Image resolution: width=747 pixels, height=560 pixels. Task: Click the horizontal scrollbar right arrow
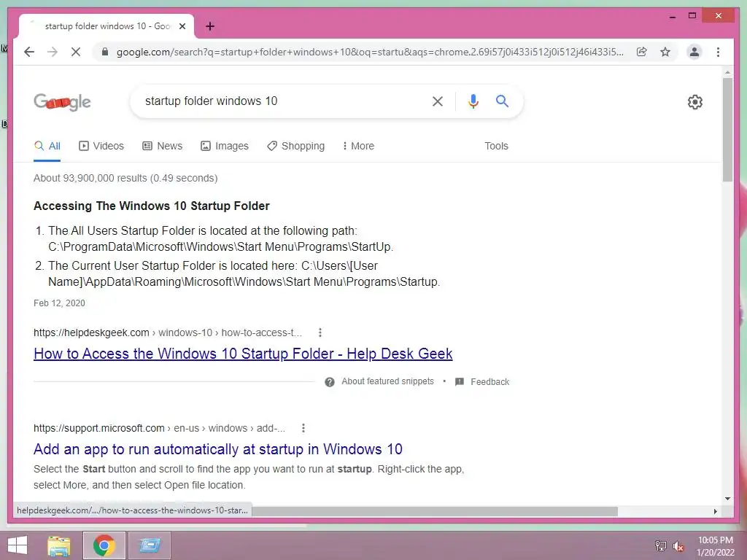click(715, 511)
